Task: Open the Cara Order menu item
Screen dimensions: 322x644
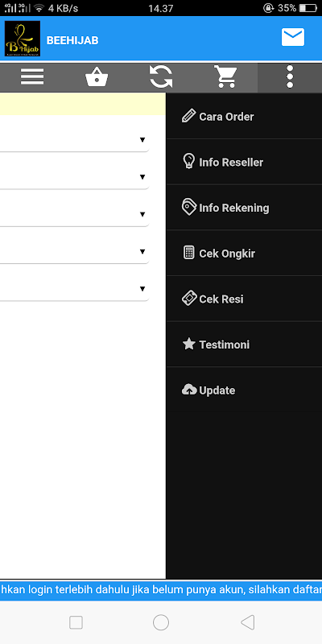Action: pyautogui.click(x=244, y=116)
